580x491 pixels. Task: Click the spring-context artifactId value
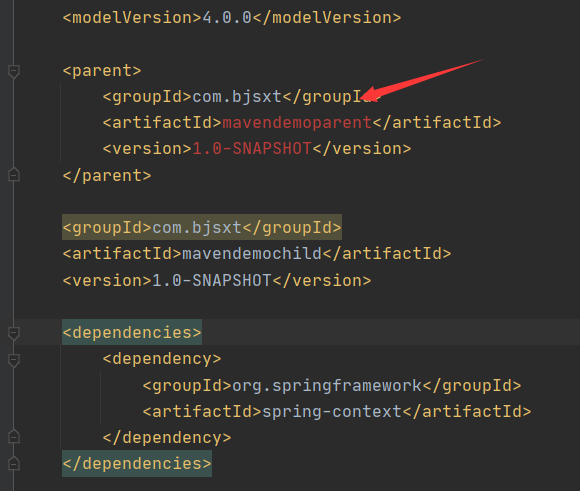point(332,411)
